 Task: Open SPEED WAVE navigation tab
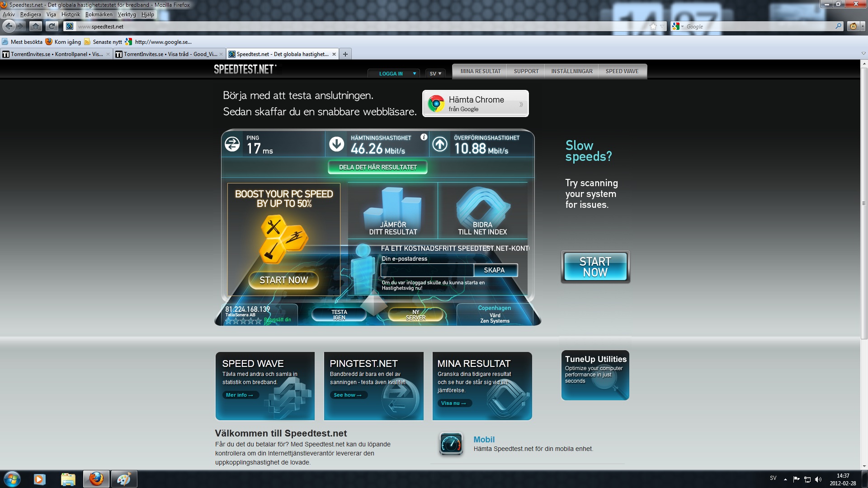(x=623, y=71)
